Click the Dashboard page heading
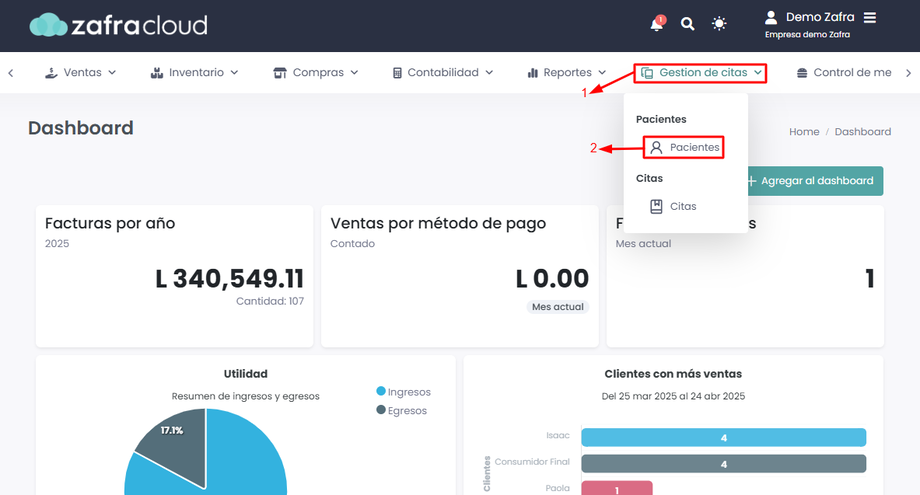The height and width of the screenshot is (495, 920). tap(81, 128)
